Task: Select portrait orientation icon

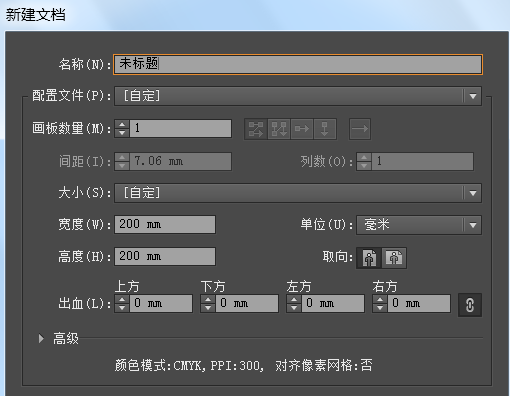Action: tap(369, 258)
